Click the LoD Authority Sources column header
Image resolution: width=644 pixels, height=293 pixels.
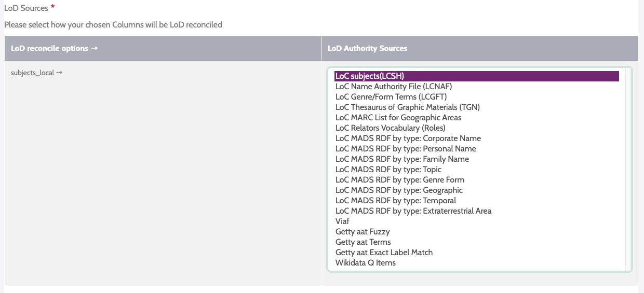pos(367,49)
